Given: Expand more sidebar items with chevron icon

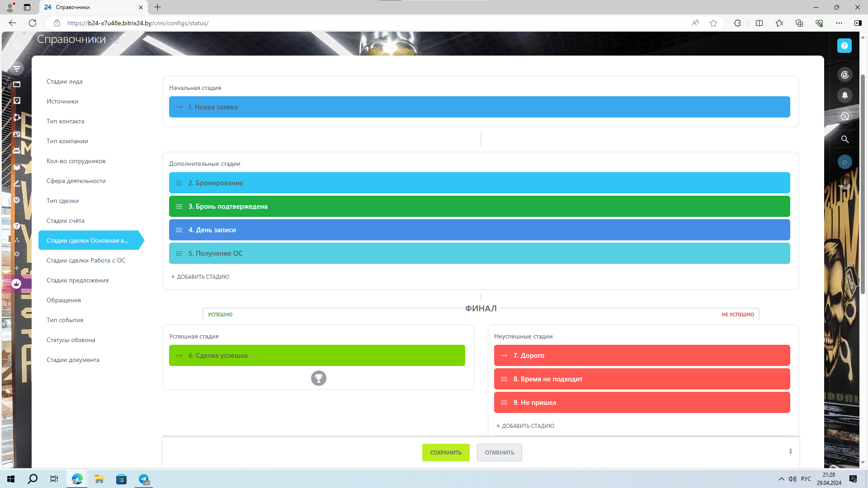Looking at the screenshot, I should click(17, 200).
